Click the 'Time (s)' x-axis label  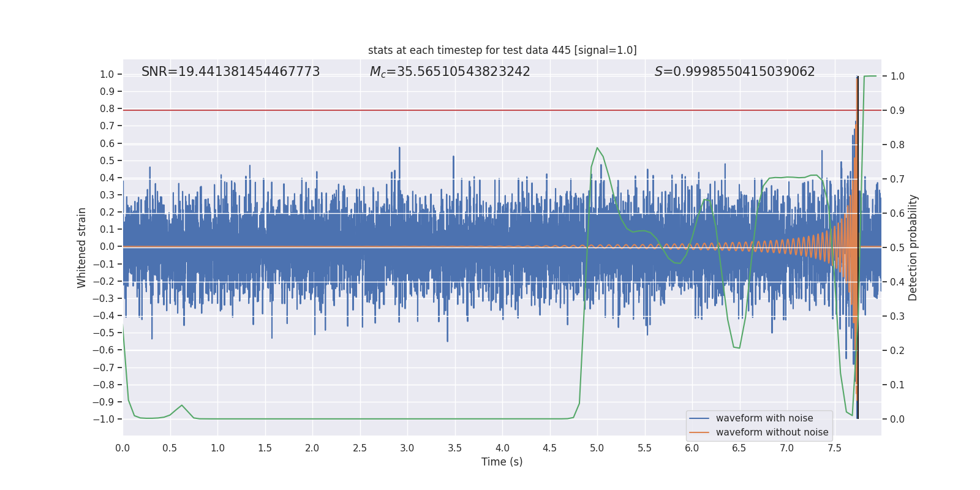click(502, 462)
